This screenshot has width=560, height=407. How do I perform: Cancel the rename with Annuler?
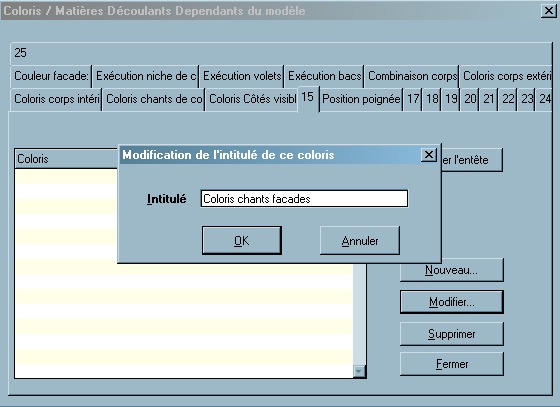click(360, 240)
